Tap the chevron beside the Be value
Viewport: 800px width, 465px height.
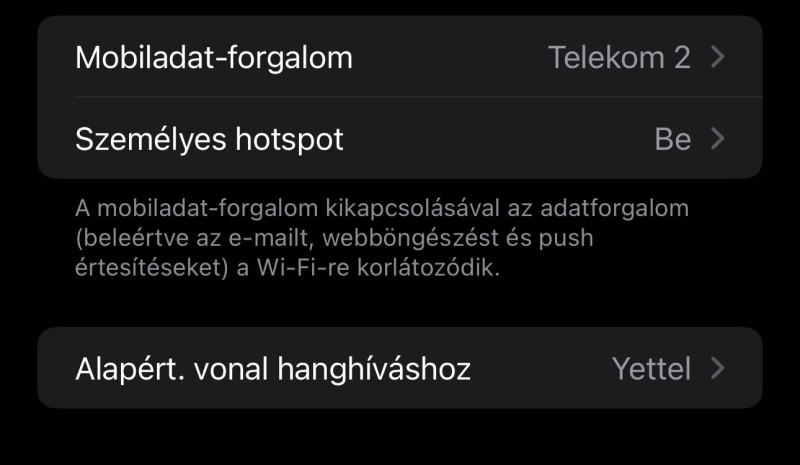(x=718, y=138)
